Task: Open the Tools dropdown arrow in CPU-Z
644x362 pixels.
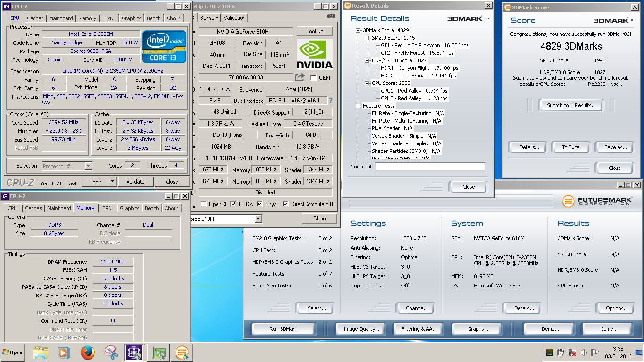Action: click(112, 182)
